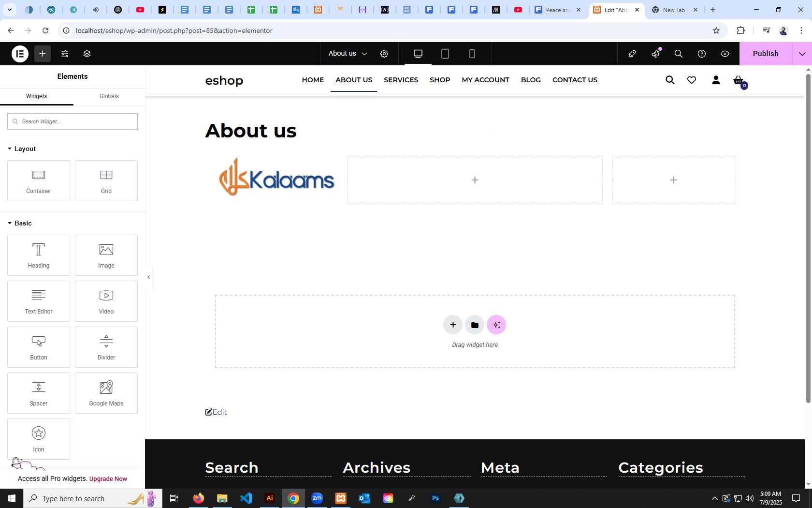Open Visual Studio Code from the taskbar
Screen dimensions: 812x508
click(246, 498)
